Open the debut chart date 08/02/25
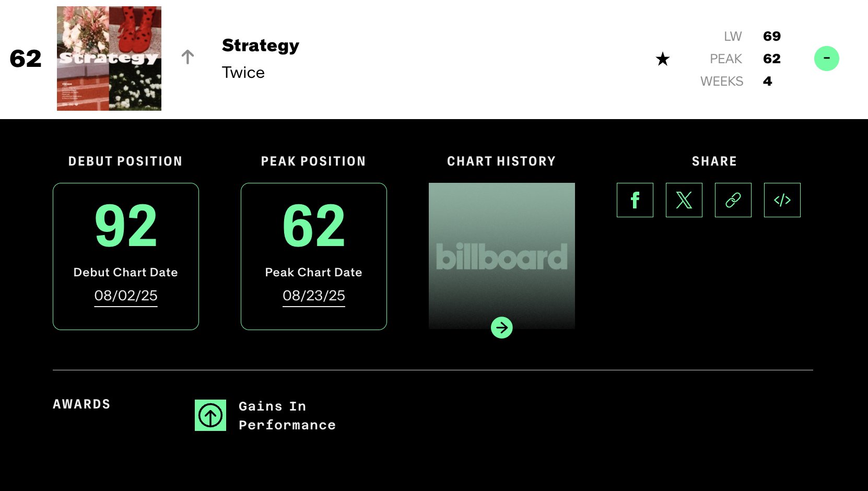 tap(126, 296)
